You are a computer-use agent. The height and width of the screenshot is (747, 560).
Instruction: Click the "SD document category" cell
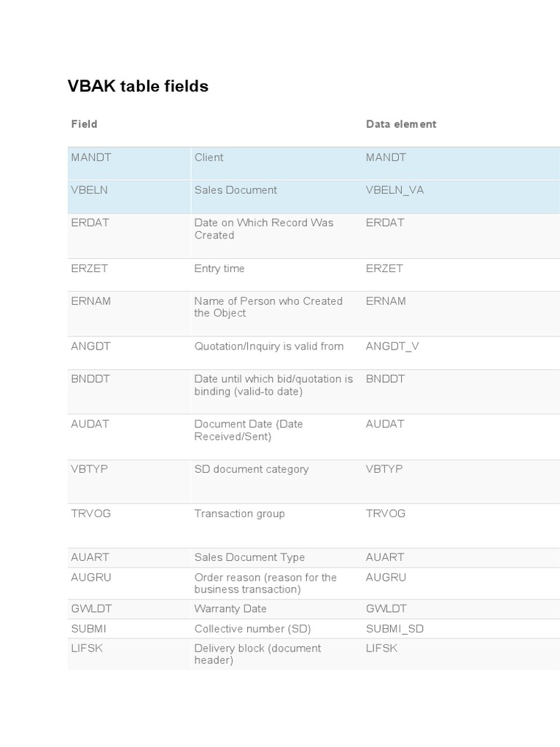point(251,469)
